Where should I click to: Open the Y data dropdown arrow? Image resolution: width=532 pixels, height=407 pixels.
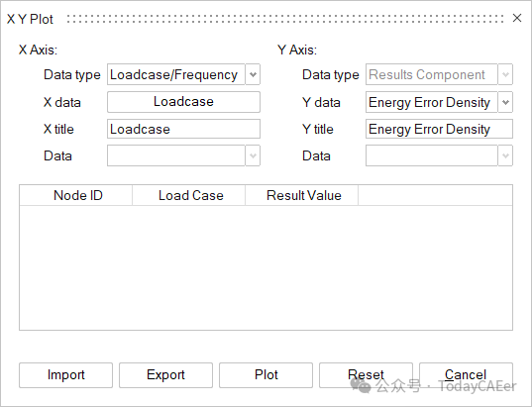point(505,102)
